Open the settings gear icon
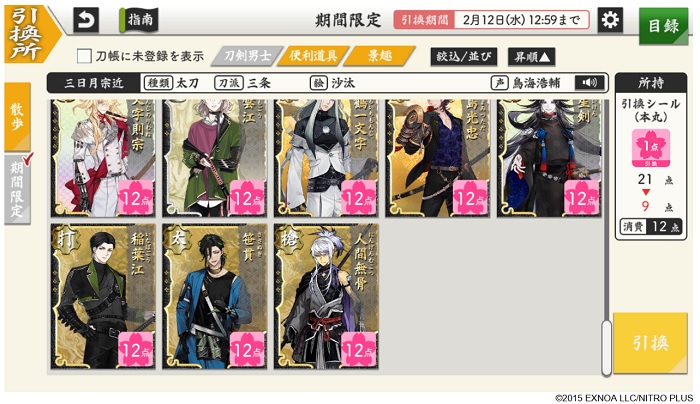The image size is (700, 404). (610, 20)
